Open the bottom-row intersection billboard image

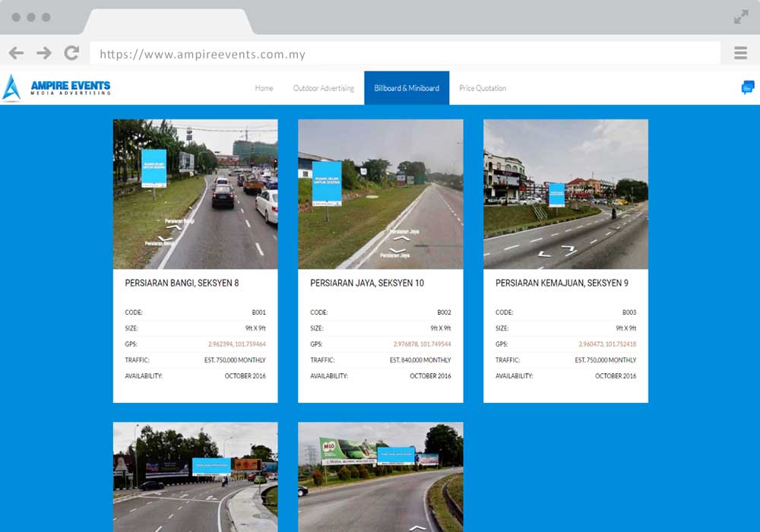[195, 477]
